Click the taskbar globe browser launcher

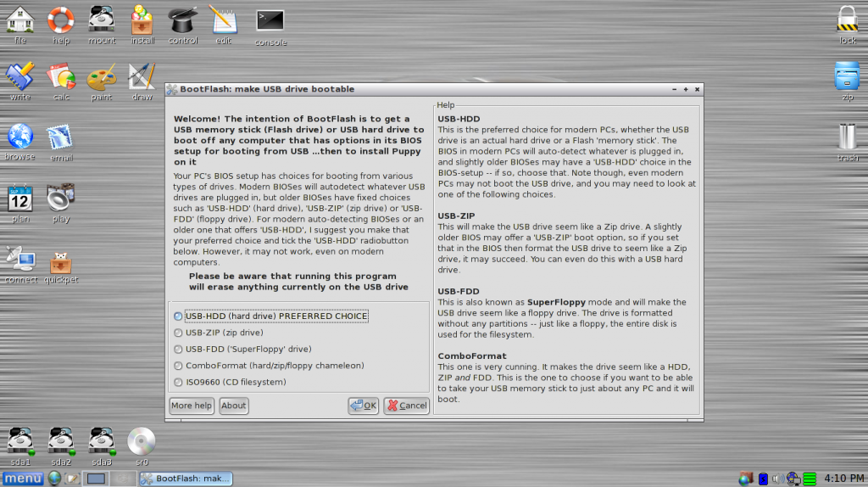coord(54,479)
